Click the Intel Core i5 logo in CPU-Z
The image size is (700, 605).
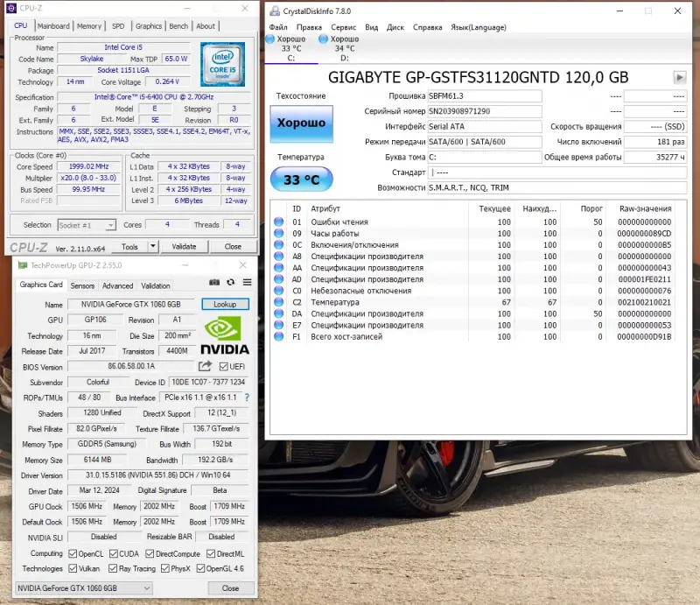[x=222, y=64]
